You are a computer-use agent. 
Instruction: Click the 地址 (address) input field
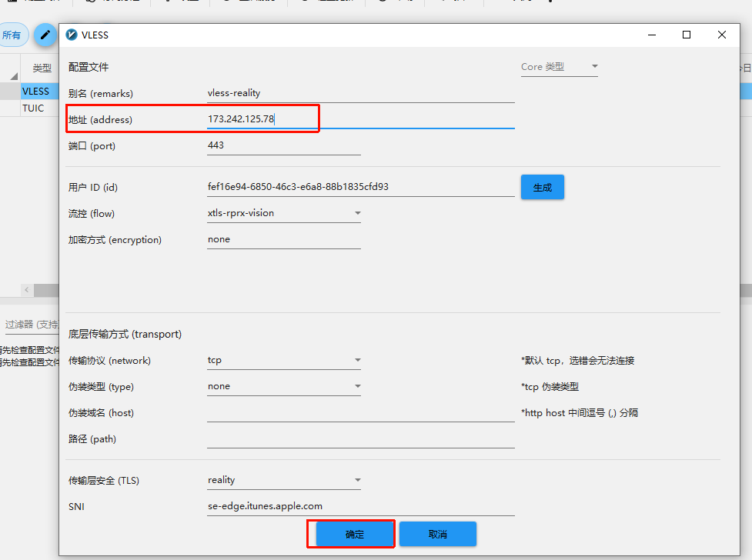coord(360,119)
